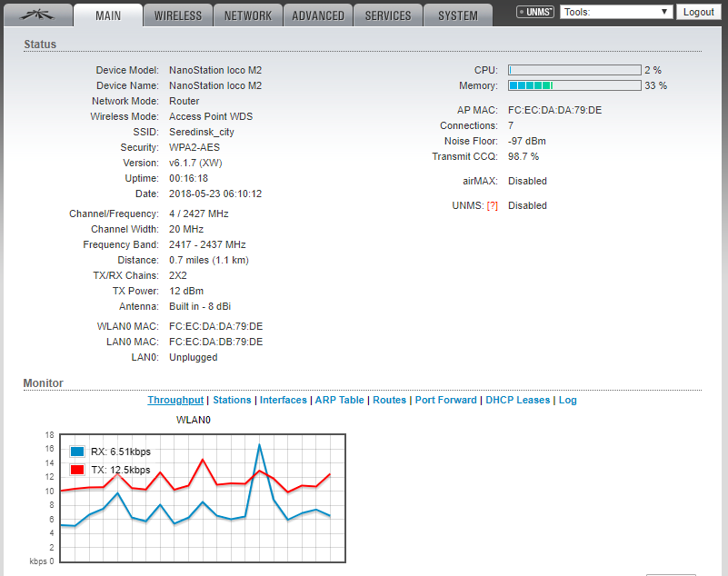Open the ARP Table link

click(339, 400)
